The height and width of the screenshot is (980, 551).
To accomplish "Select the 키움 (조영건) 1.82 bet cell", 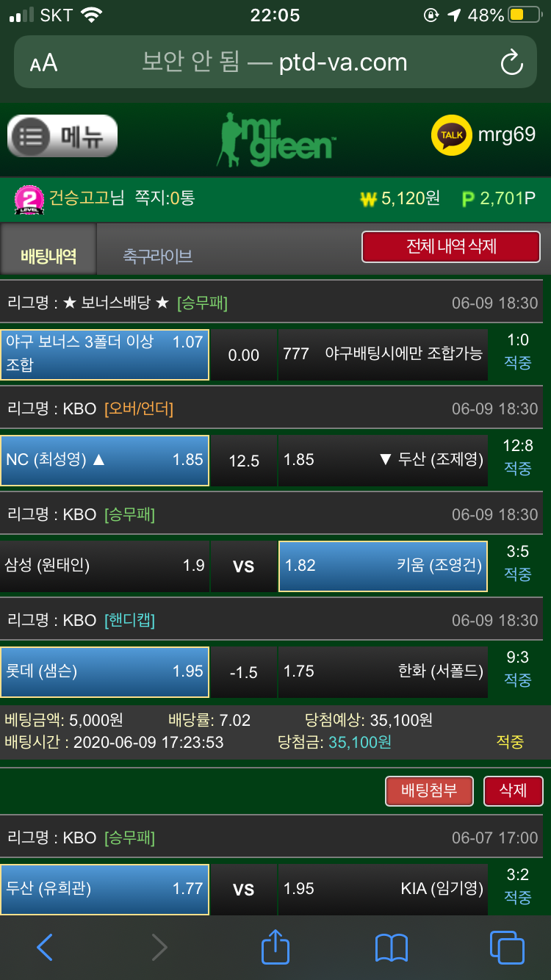I will [383, 566].
